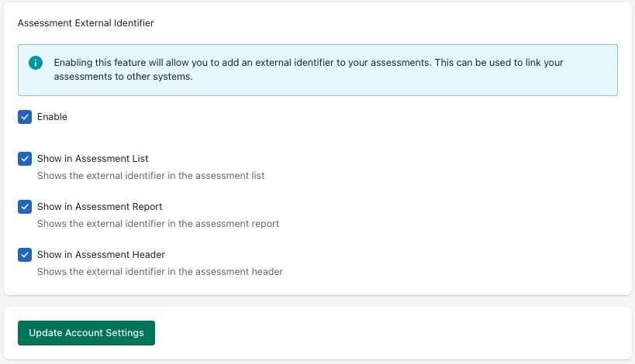Untick the Show in Assessment Header checkbox
635x364 pixels.
25,255
